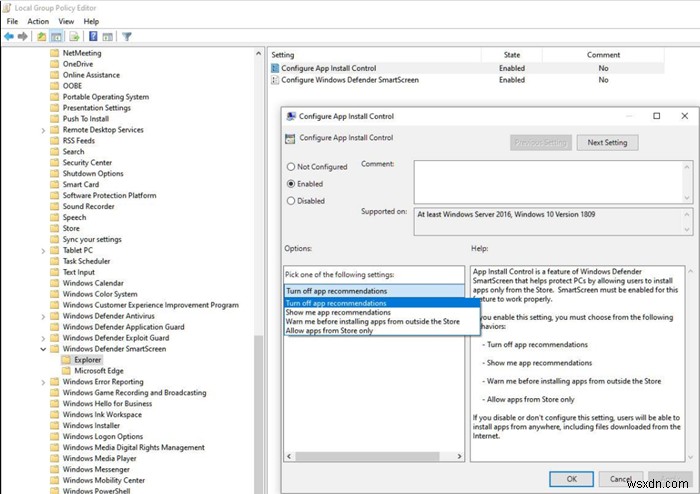Click inside the Comment text box
The height and width of the screenshot is (494, 700).
(549, 182)
